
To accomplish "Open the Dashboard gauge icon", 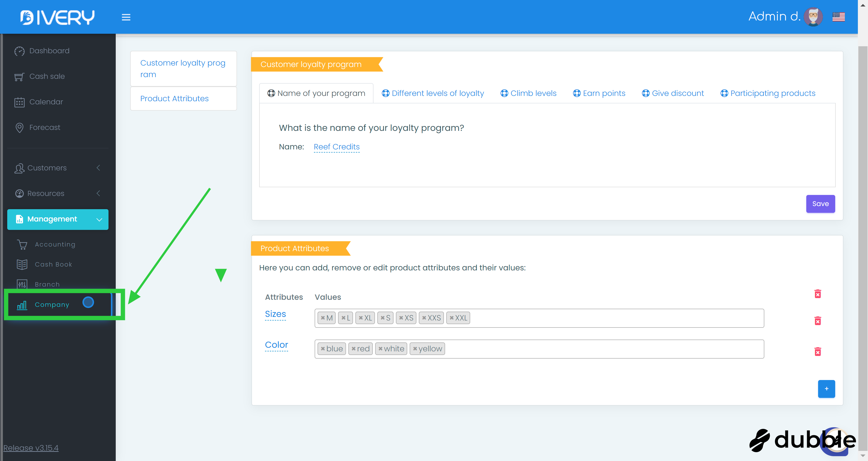I will tap(20, 51).
